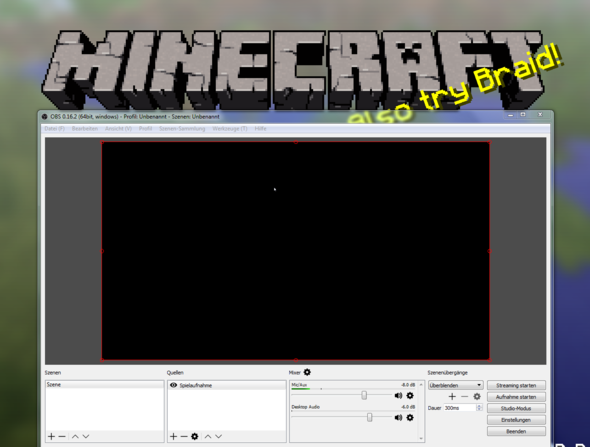Add a new scene with plus icon
Viewport: 590px width, 447px height.
52,436
